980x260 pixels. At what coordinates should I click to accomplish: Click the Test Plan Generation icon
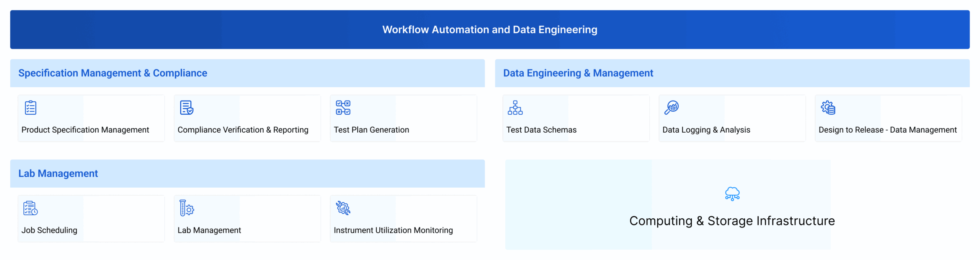[x=343, y=108]
